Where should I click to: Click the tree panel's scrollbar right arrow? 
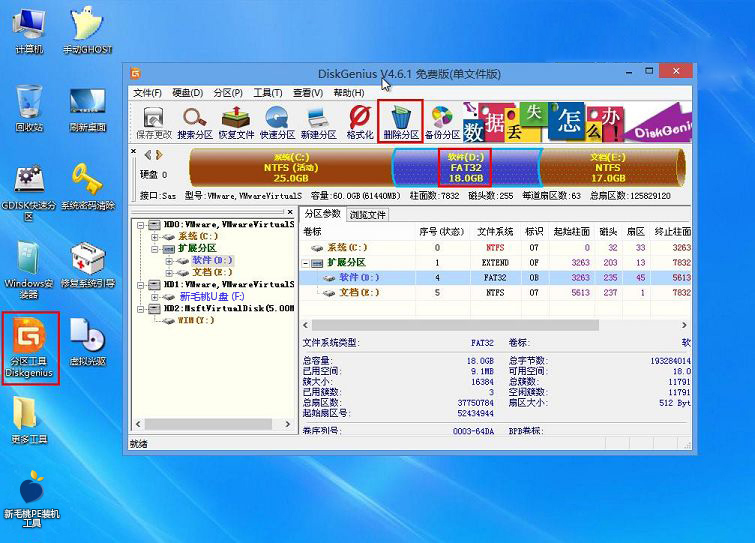coord(287,424)
